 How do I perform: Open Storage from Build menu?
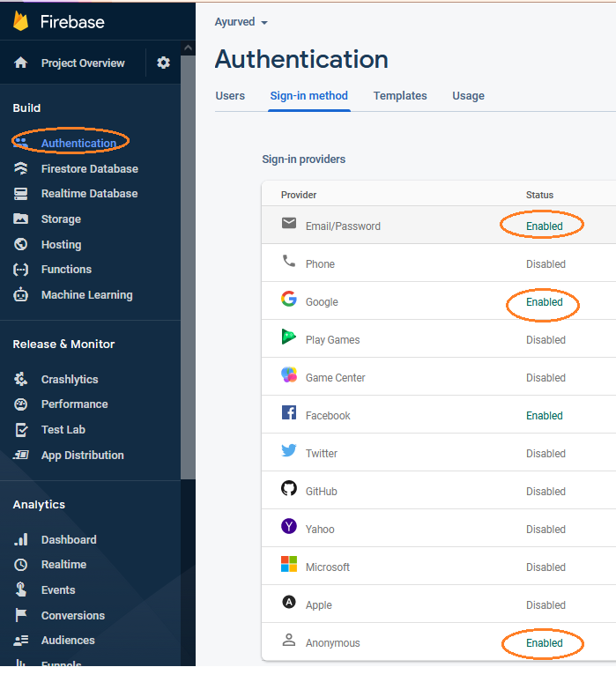[61, 219]
